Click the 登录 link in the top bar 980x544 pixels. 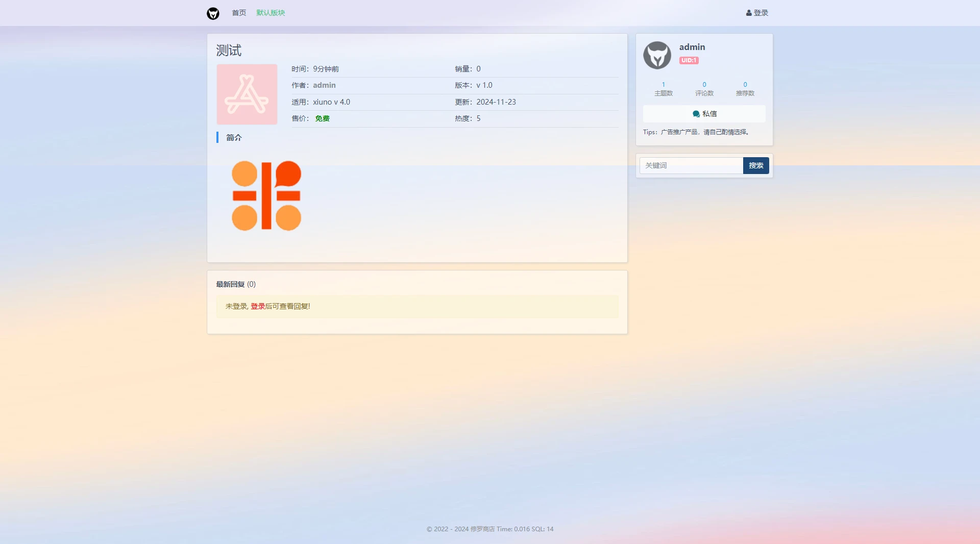pyautogui.click(x=757, y=13)
